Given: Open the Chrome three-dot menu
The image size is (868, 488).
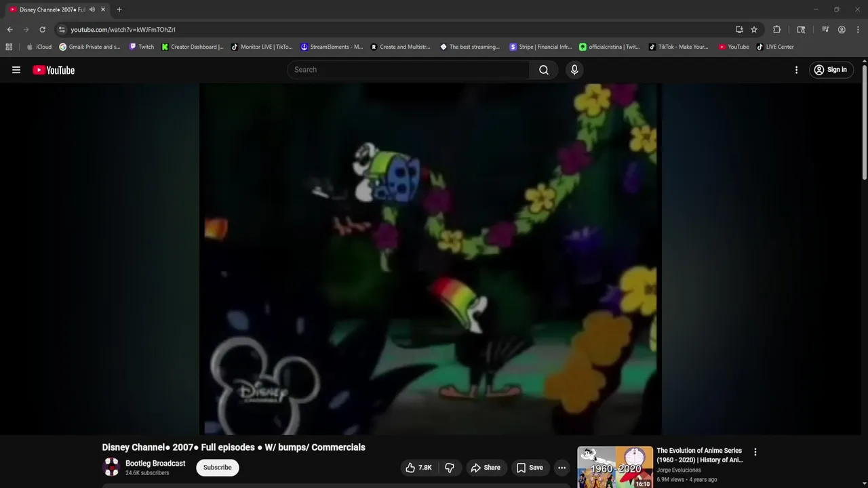Looking at the screenshot, I should click(x=859, y=30).
